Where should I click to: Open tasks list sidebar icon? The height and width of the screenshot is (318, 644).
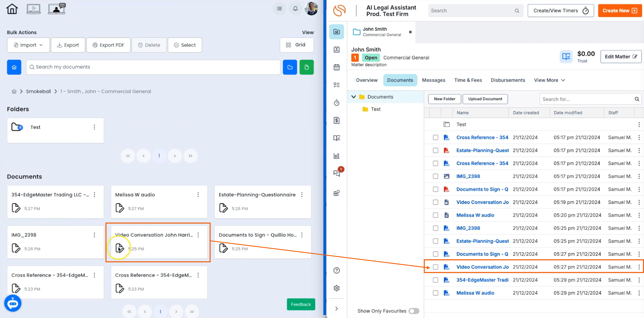tap(337, 85)
